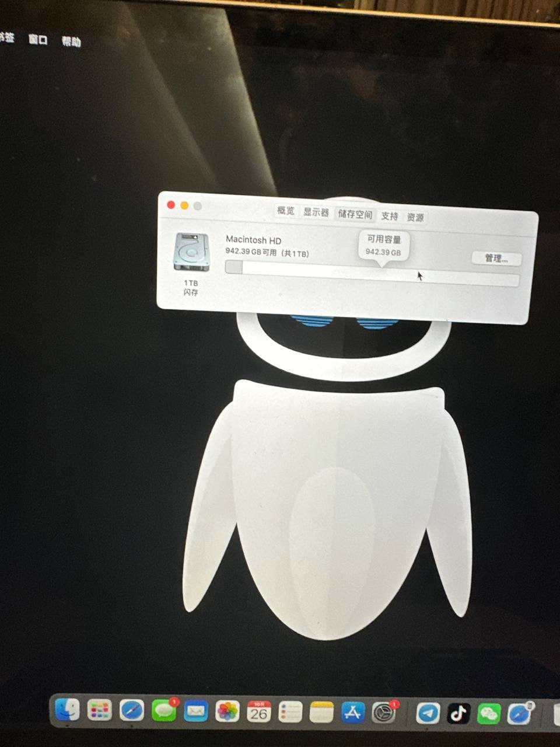The image size is (560, 747).
Task: Click the 1TB 闪存 label
Action: click(x=191, y=288)
